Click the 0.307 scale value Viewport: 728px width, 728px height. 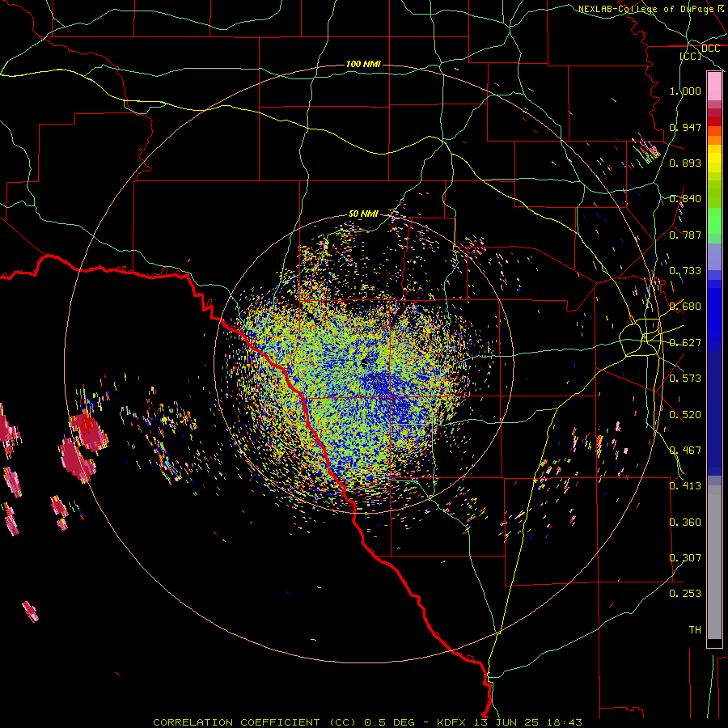[685, 558]
